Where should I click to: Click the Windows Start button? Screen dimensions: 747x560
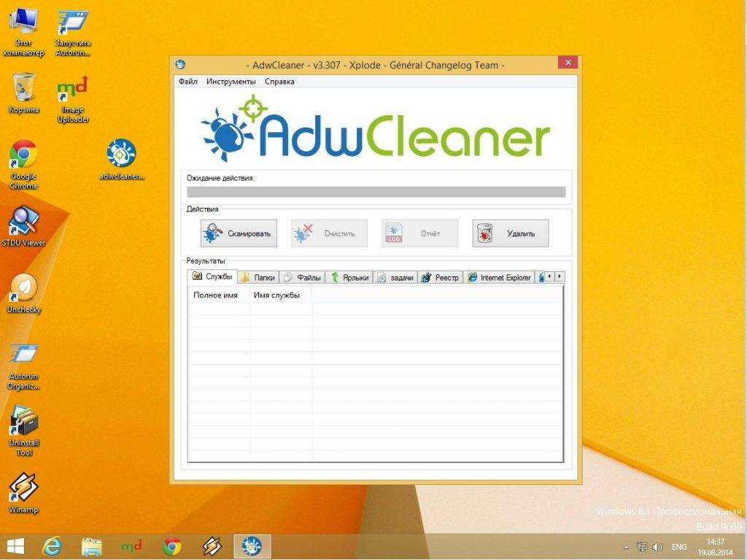point(15,545)
